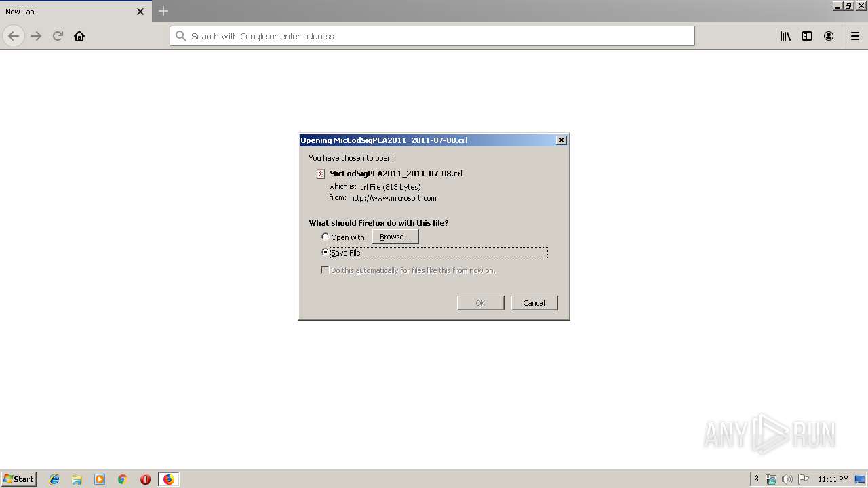Show hidden system tray icons
This screenshot has width=868, height=488.
[756, 479]
